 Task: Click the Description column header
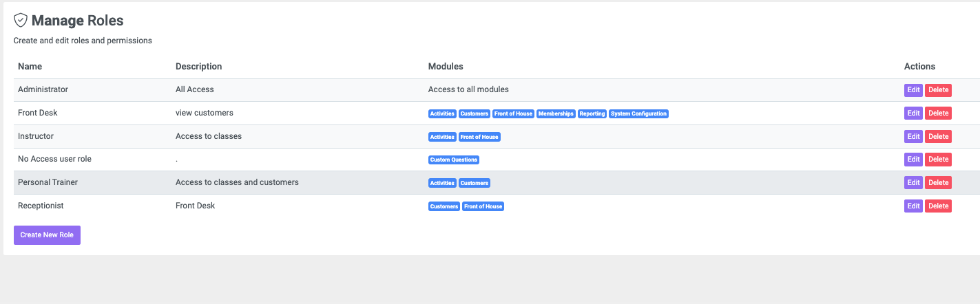[199, 67]
